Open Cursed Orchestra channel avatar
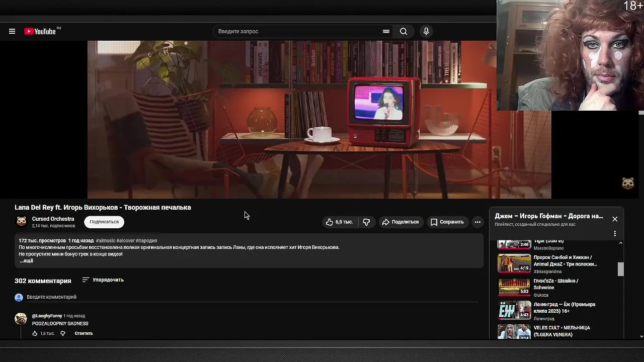Image resolution: width=644 pixels, height=362 pixels. pos(22,222)
